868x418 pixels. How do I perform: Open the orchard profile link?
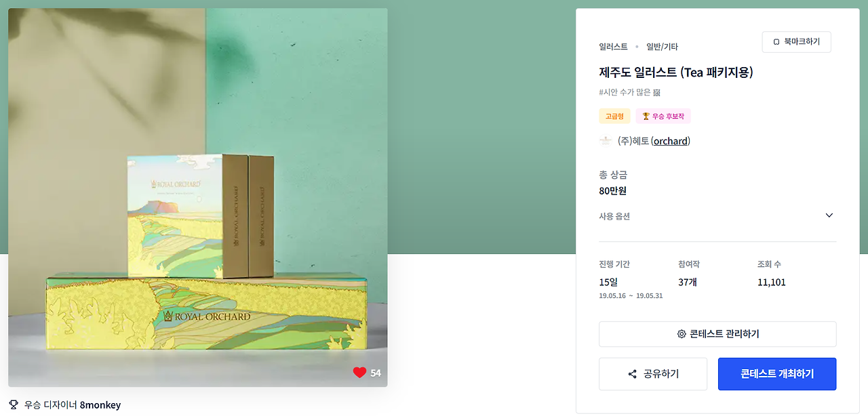[x=670, y=141]
